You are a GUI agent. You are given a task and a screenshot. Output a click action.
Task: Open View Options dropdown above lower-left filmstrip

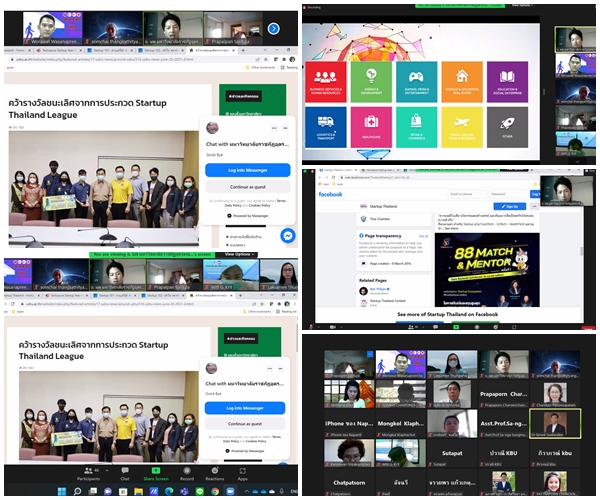coord(239,254)
